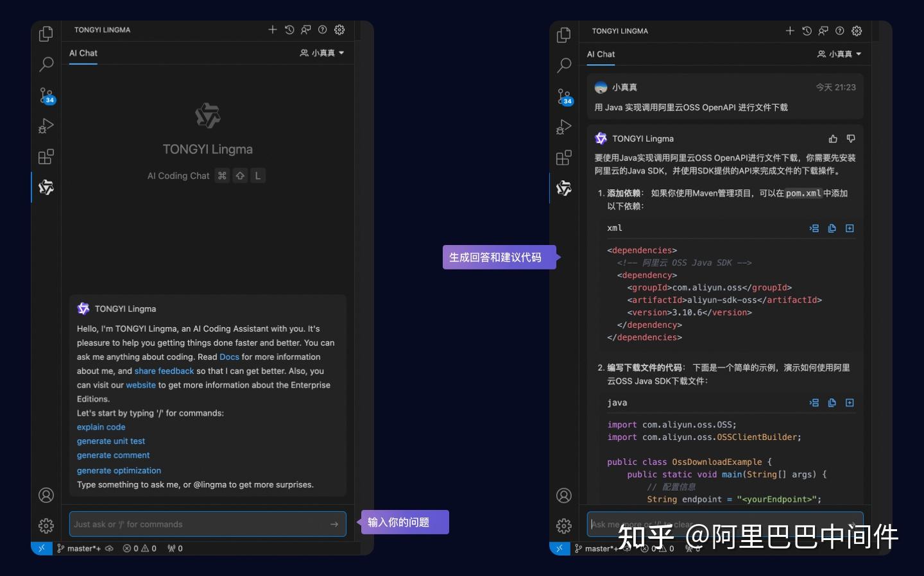Open Source Control in left window's activity bar
Image resolution: width=924 pixels, height=576 pixels.
(47, 96)
